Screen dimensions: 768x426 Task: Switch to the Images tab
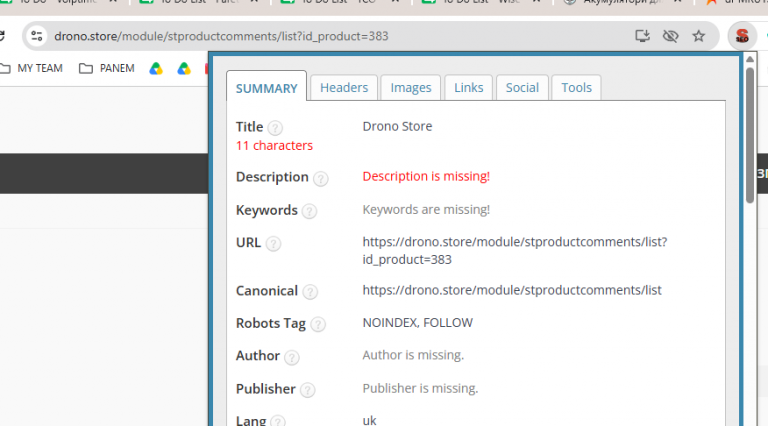pyautogui.click(x=411, y=88)
